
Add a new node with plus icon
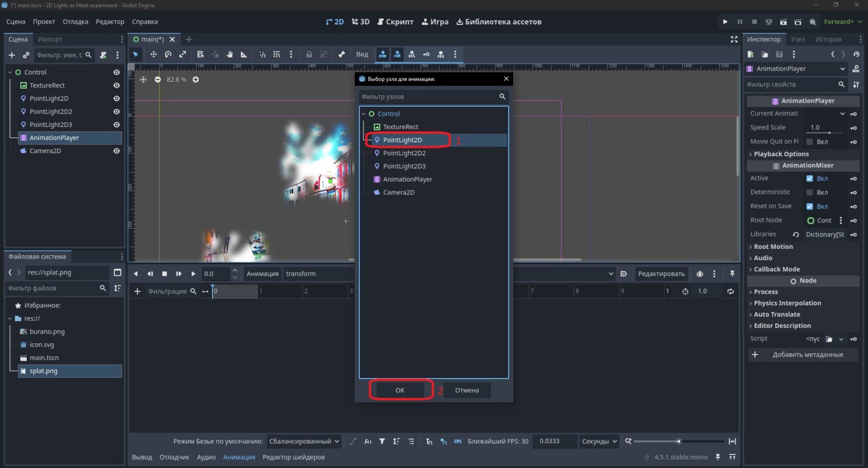[11, 55]
